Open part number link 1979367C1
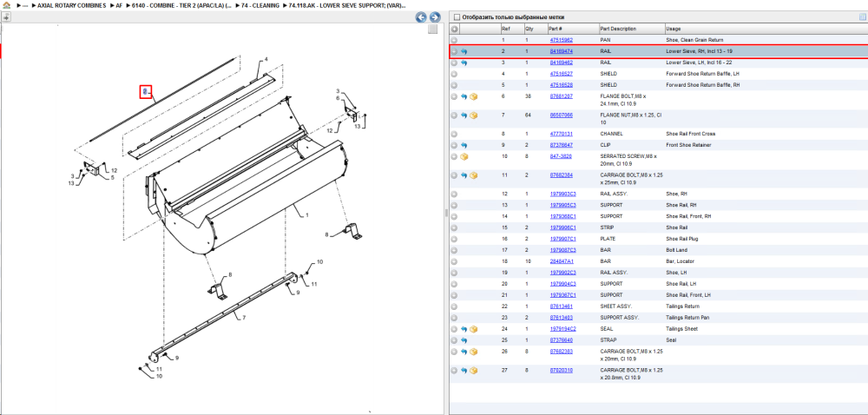The image size is (868, 415). [x=562, y=295]
